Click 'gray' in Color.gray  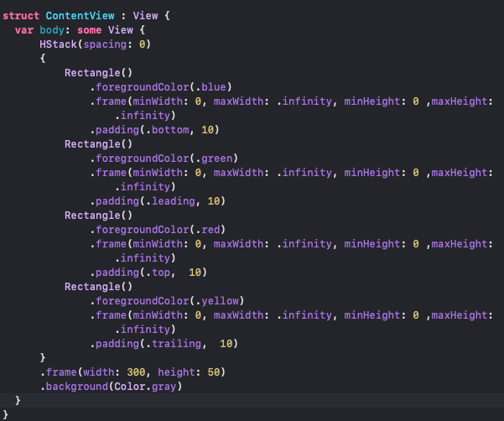164,387
